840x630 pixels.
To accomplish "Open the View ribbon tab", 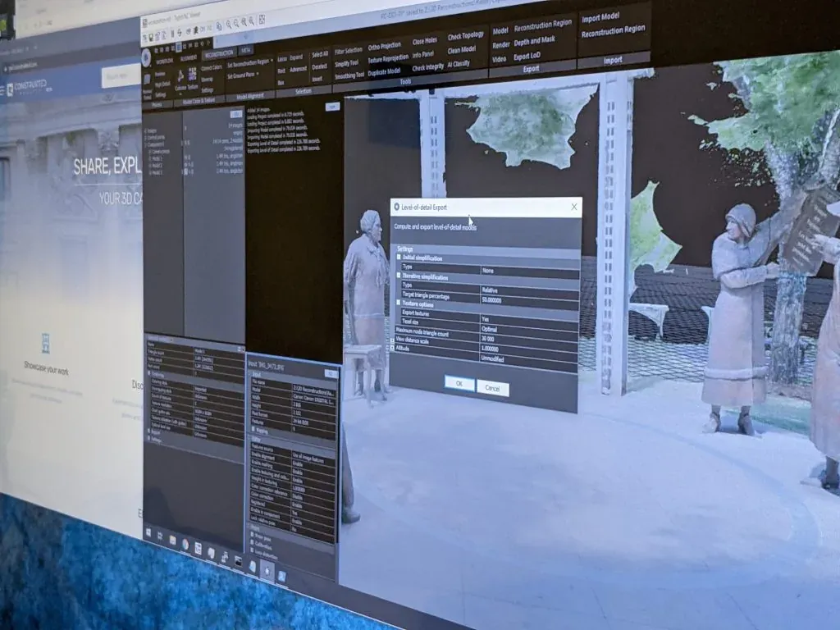I will pyautogui.click(x=245, y=50).
